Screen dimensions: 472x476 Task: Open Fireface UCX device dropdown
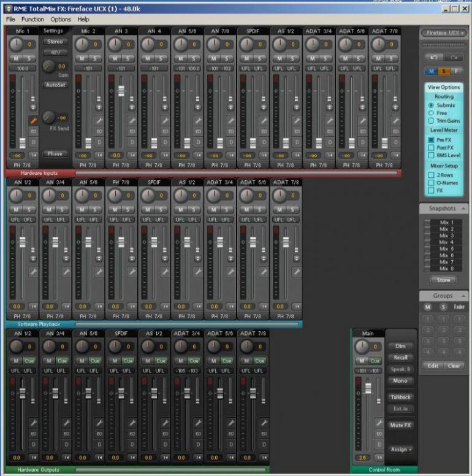(443, 33)
